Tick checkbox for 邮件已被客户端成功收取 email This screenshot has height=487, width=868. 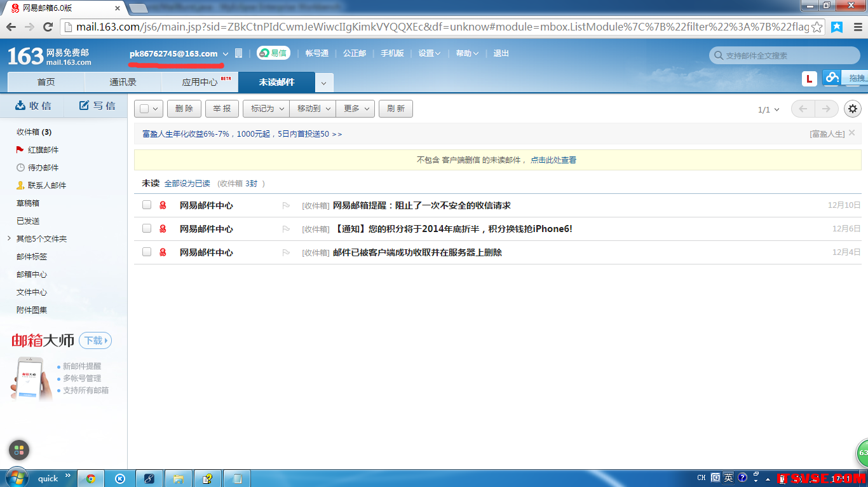click(147, 252)
